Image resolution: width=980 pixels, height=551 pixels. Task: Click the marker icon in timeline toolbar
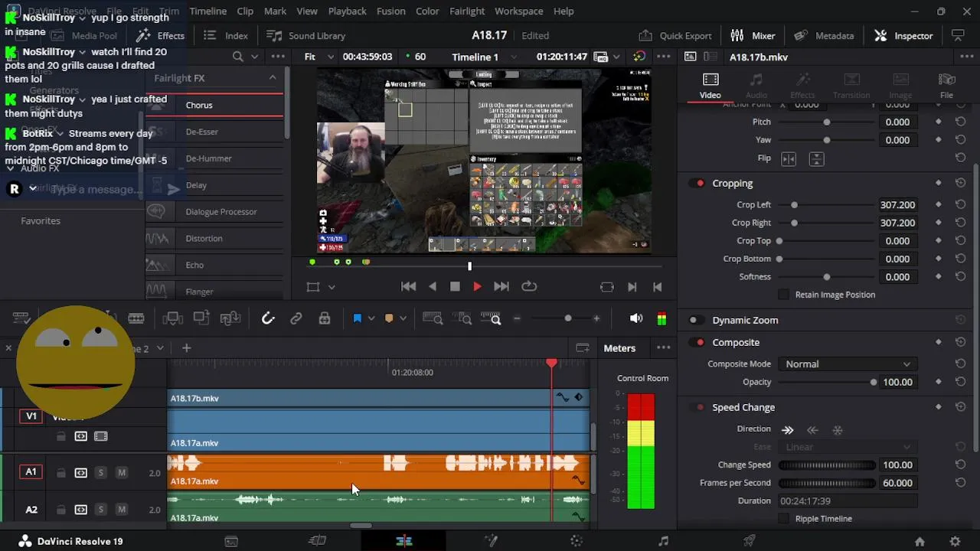tap(389, 318)
